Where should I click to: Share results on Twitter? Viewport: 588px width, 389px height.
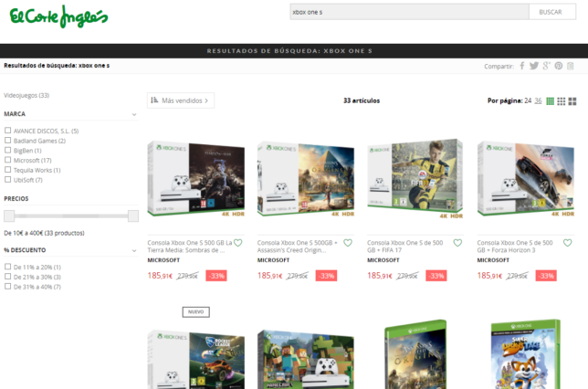tap(535, 66)
